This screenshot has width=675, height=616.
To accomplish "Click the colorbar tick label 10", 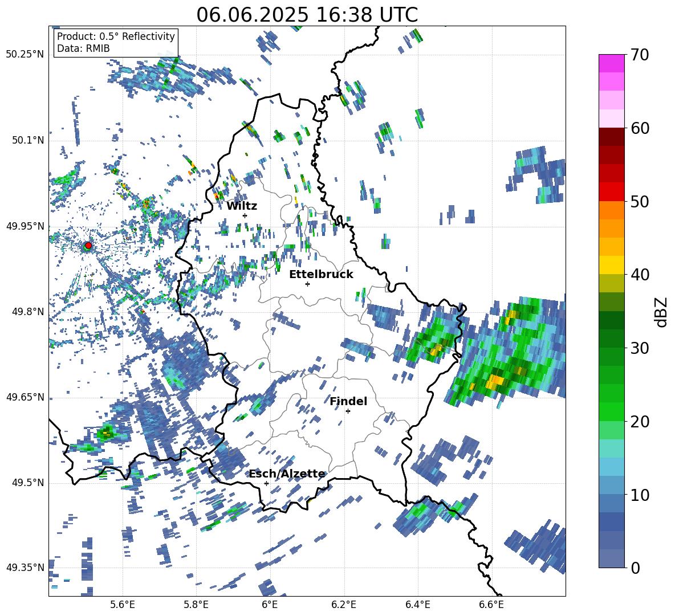I will (640, 495).
